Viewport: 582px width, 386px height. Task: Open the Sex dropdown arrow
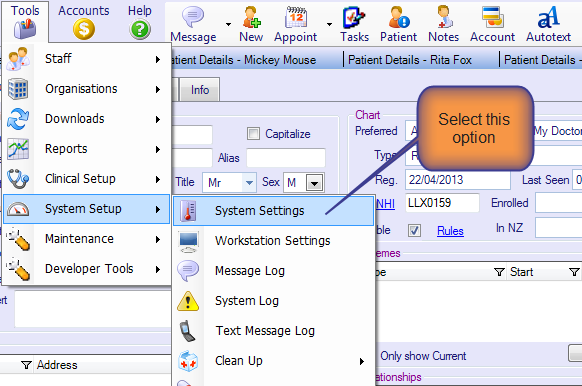314,183
